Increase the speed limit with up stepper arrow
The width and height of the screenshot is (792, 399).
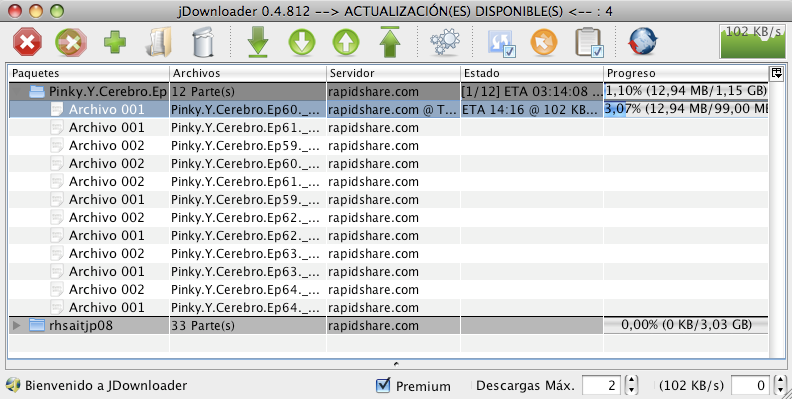pos(780,381)
